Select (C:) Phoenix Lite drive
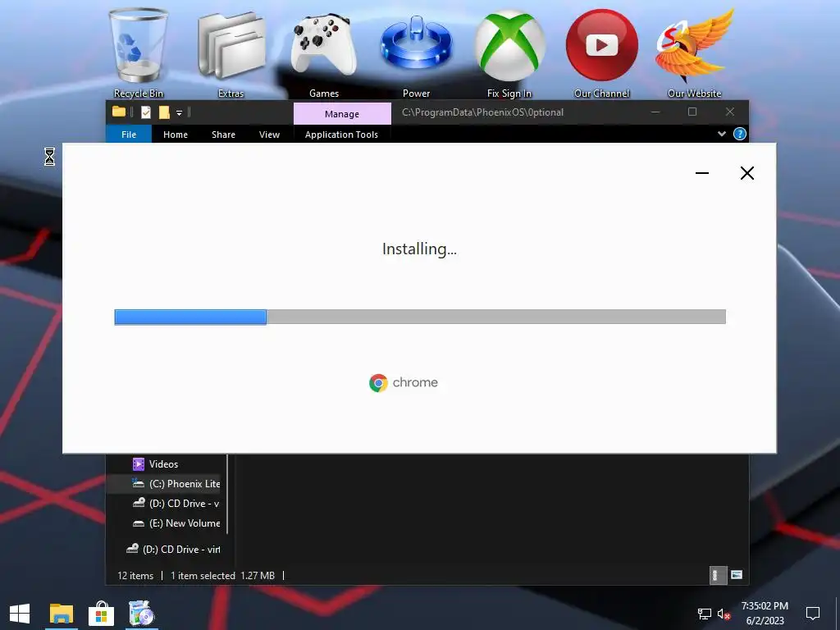Screen dimensions: 840x630 [x=177, y=484]
